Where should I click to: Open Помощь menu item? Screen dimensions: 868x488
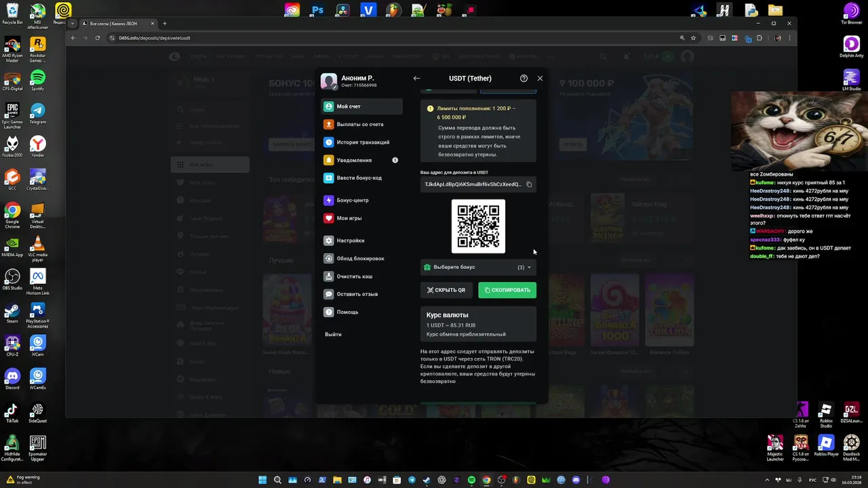[x=361, y=312]
